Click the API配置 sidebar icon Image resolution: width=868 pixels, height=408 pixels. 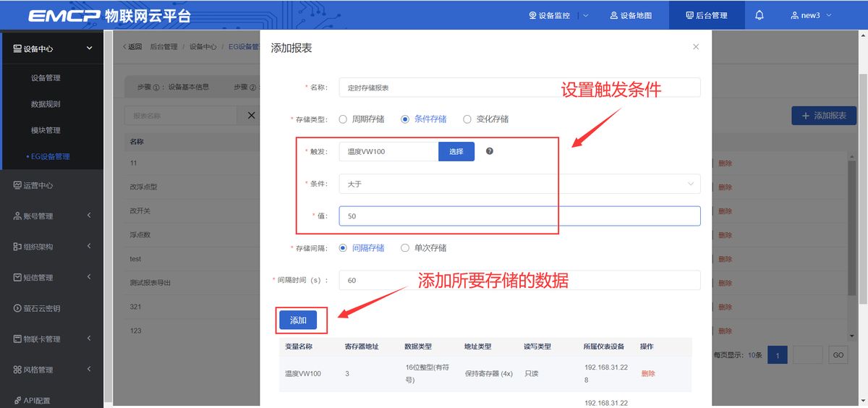(x=18, y=400)
